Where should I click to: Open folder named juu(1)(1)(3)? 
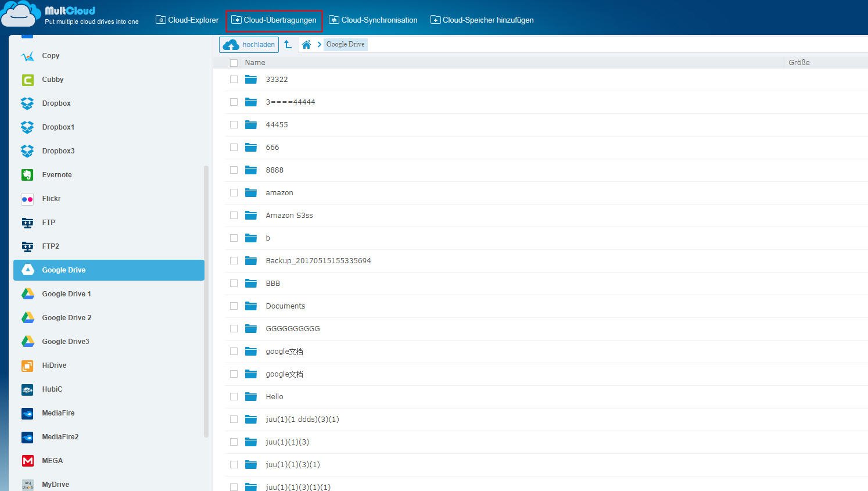tap(287, 442)
